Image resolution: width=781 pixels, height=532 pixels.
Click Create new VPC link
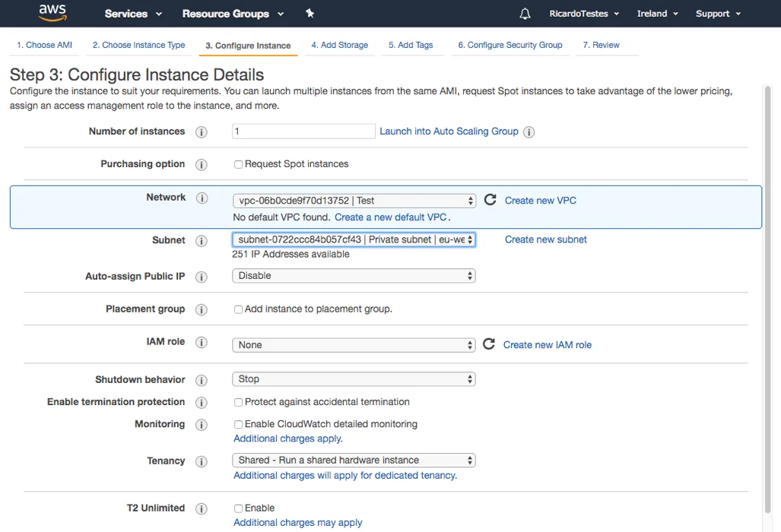tap(541, 201)
